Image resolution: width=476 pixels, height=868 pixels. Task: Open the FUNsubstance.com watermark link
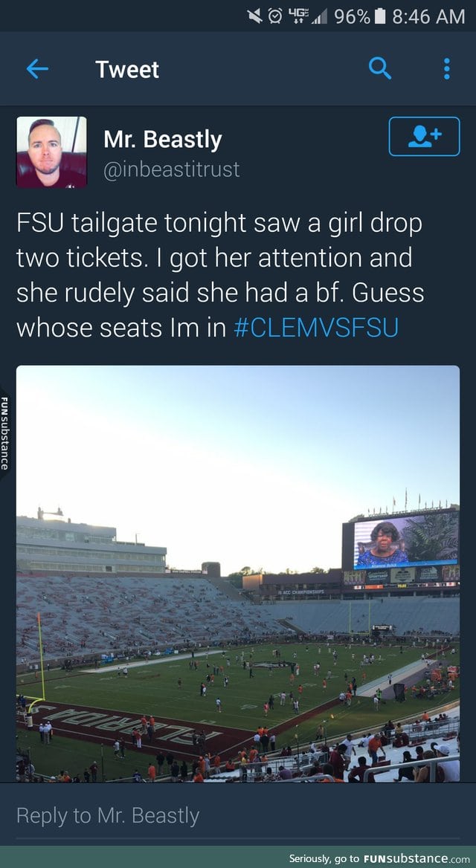(x=379, y=859)
